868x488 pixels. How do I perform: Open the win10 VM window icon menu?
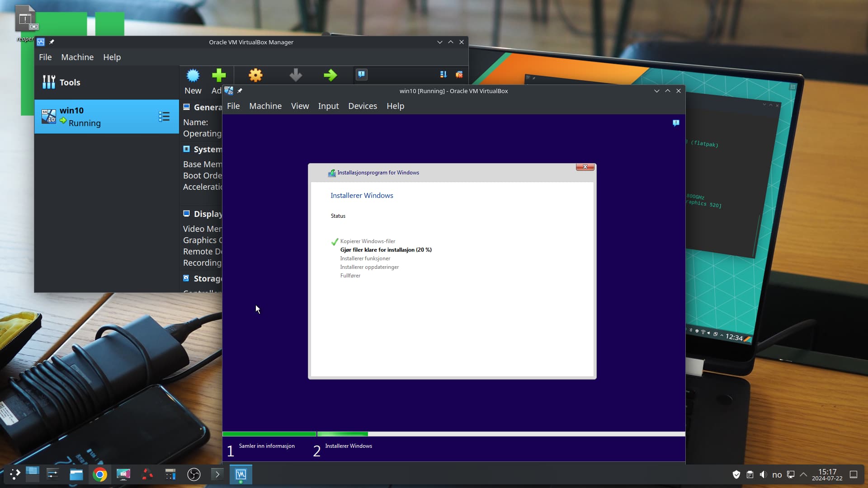pos(229,91)
